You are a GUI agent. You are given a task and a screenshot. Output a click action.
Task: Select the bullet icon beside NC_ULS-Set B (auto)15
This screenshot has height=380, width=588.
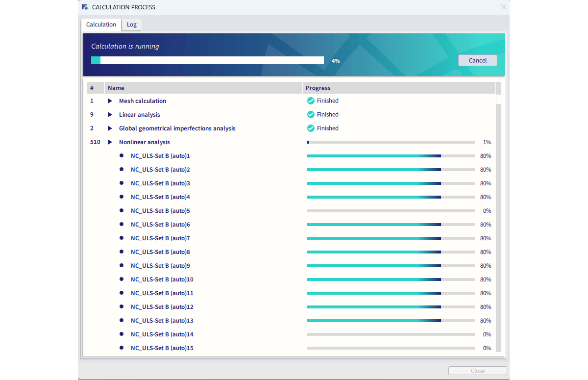click(121, 348)
